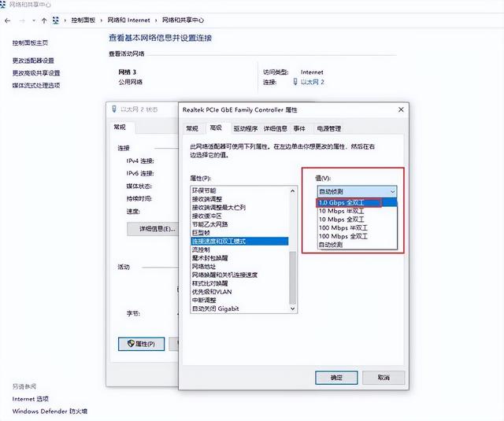Click the network icon in the 以太网 2 状态 title
Image resolution: width=504 pixels, height=421 pixels.
coord(114,109)
